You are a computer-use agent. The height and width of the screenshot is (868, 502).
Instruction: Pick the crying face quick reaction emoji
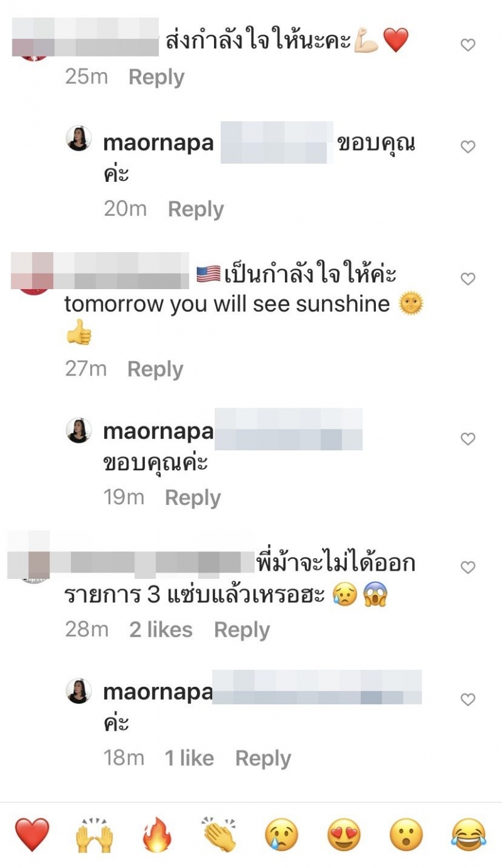282,835
